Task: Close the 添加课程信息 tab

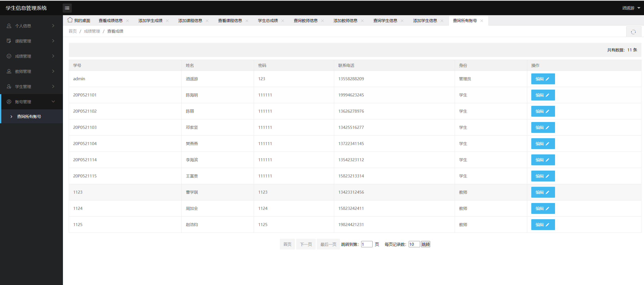Action: pos(207,21)
